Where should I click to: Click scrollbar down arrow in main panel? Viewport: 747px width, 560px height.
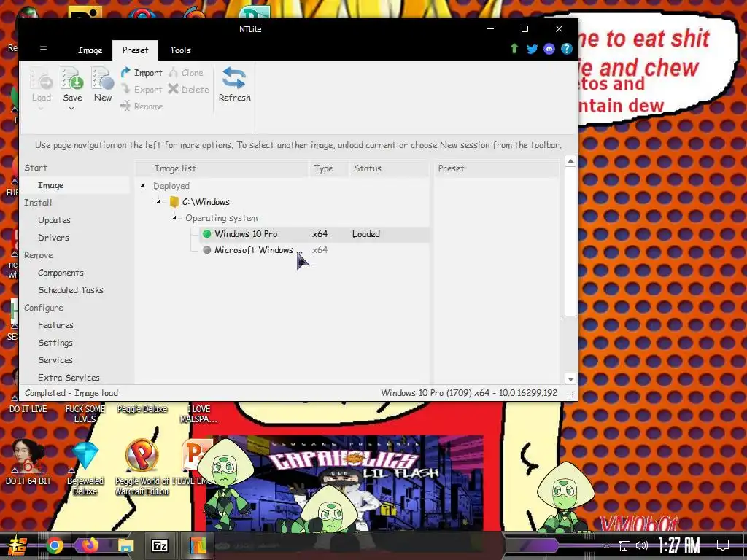click(x=570, y=379)
